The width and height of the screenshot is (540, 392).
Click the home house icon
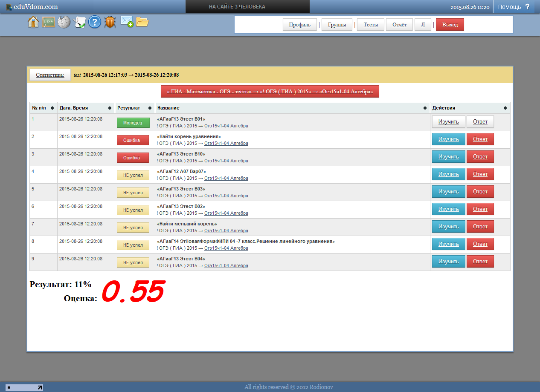(33, 22)
